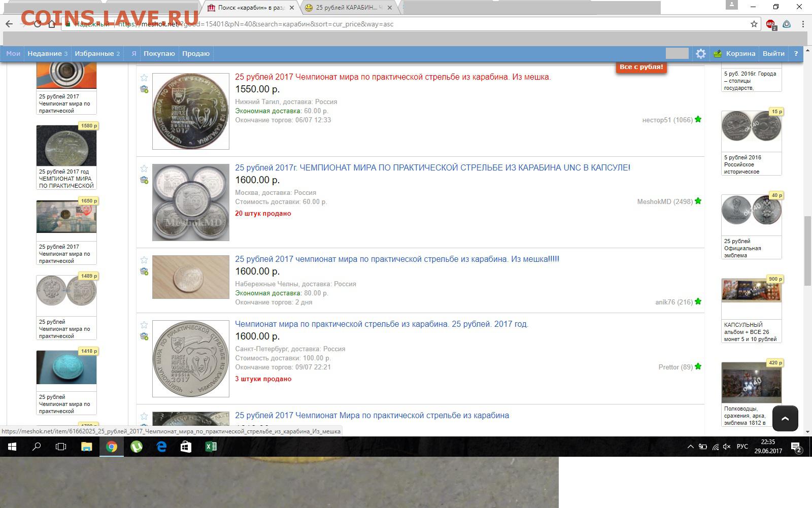Open the Недавние 3 menu item
Screen dimensions: 812x508
(x=47, y=53)
